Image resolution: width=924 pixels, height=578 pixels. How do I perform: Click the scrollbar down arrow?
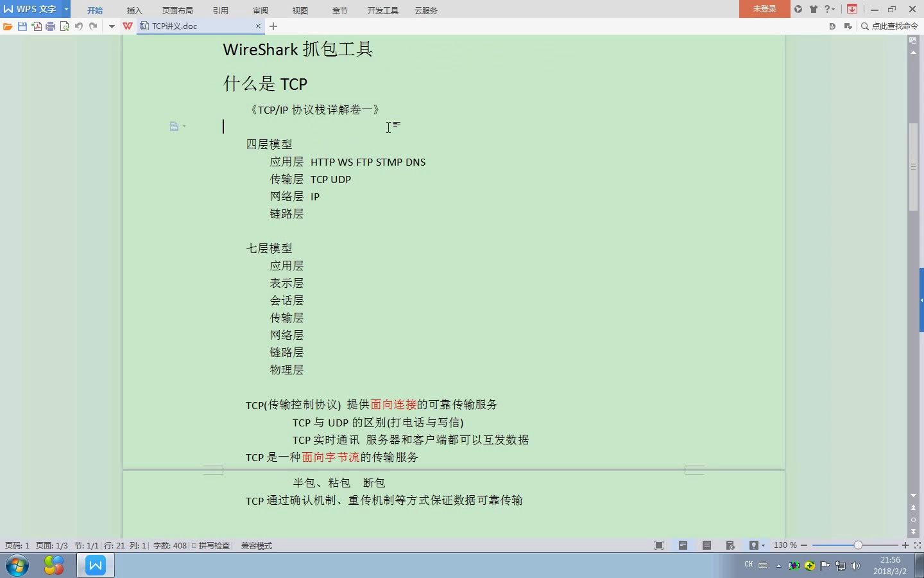click(913, 496)
